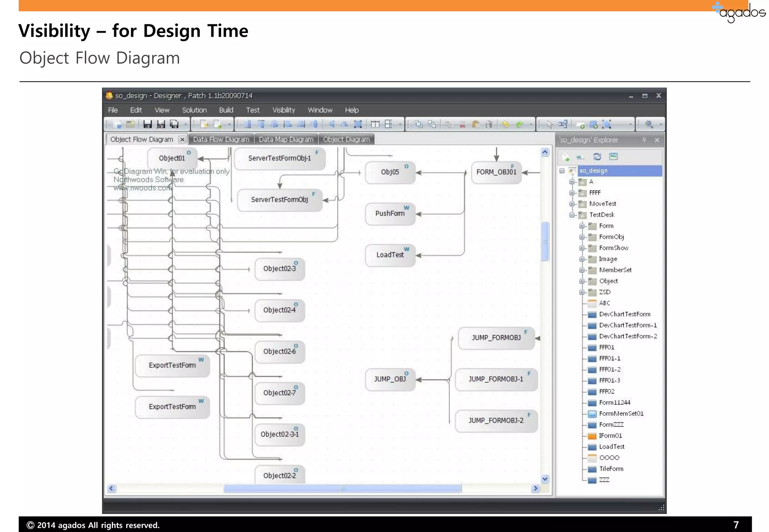This screenshot has height=532, width=769.
Task: Select IForm01 in the Explorer tree
Action: coord(611,436)
